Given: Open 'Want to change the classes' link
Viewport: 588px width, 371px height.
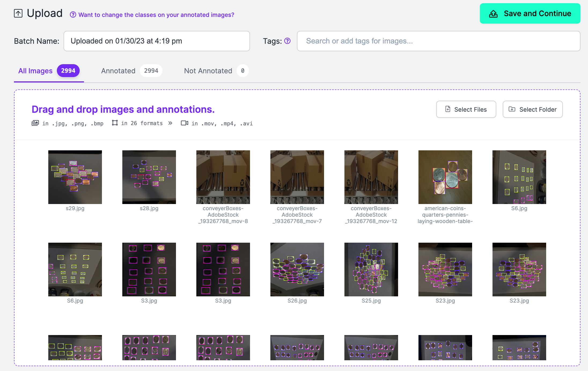Looking at the screenshot, I should (156, 15).
